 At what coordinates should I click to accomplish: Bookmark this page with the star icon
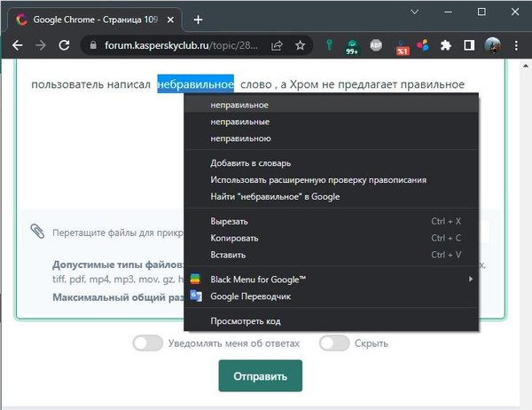[x=301, y=45]
